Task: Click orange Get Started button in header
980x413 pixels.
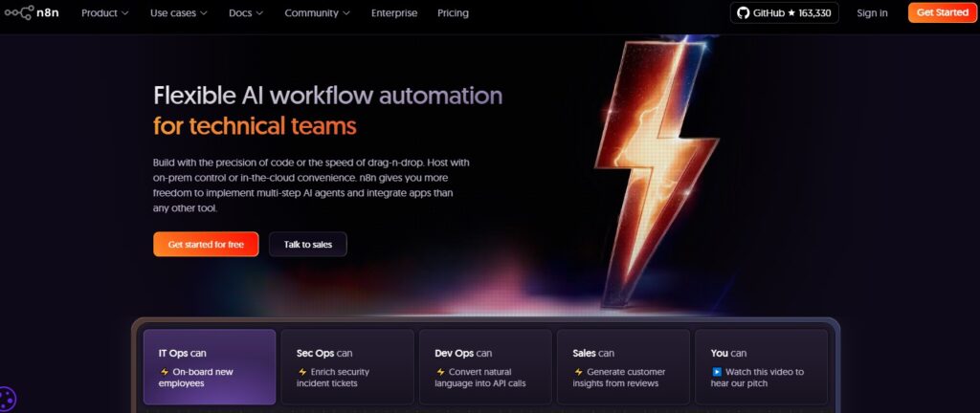Action: point(942,12)
